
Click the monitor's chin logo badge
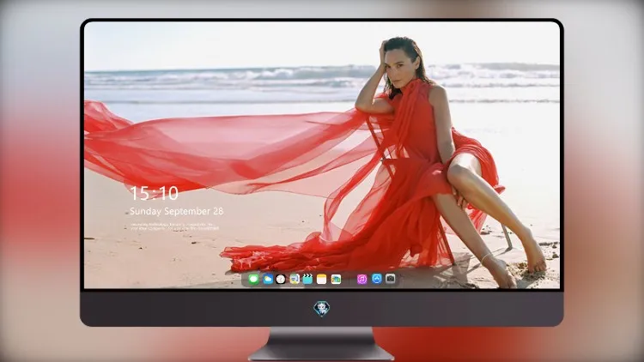click(x=322, y=308)
